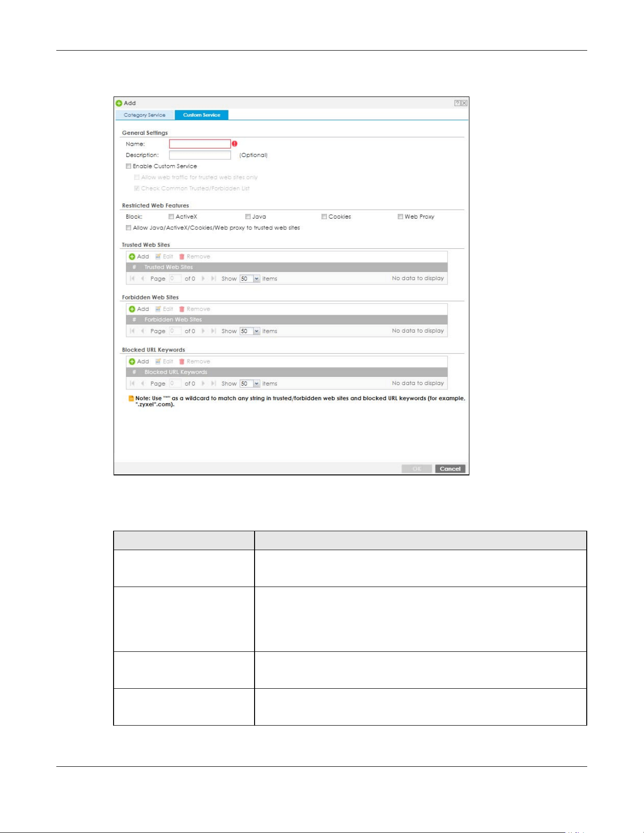
Task: Open the help question mark icon
Action: point(458,103)
